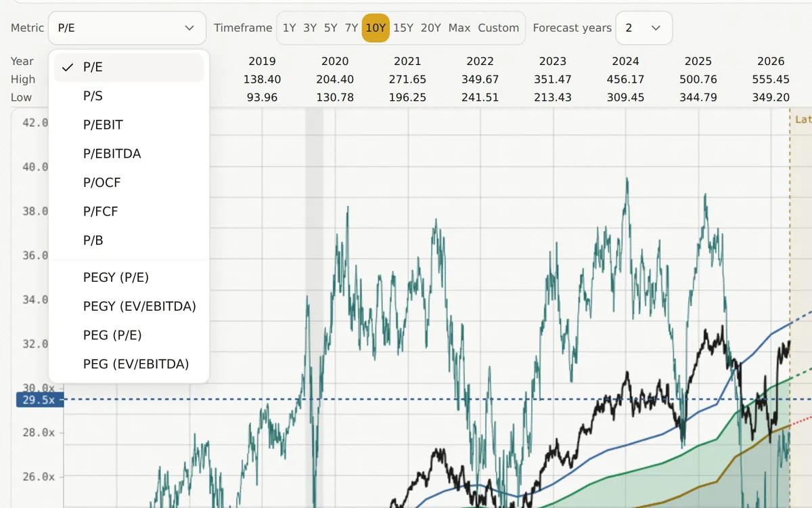This screenshot has height=508, width=812.
Task: Click the 2024 high value 456.17
Action: coord(626,79)
